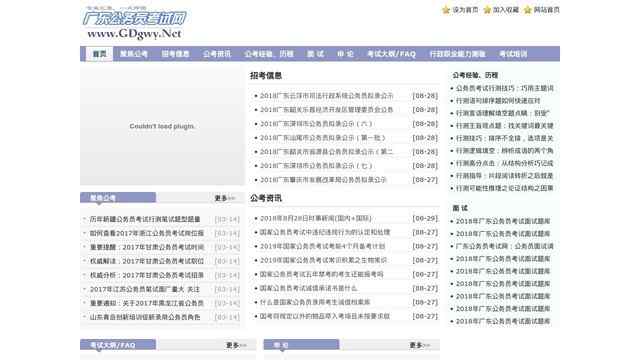
Task: Click the 考试大纲/FAQ panel header at bottom
Action: pos(118,345)
